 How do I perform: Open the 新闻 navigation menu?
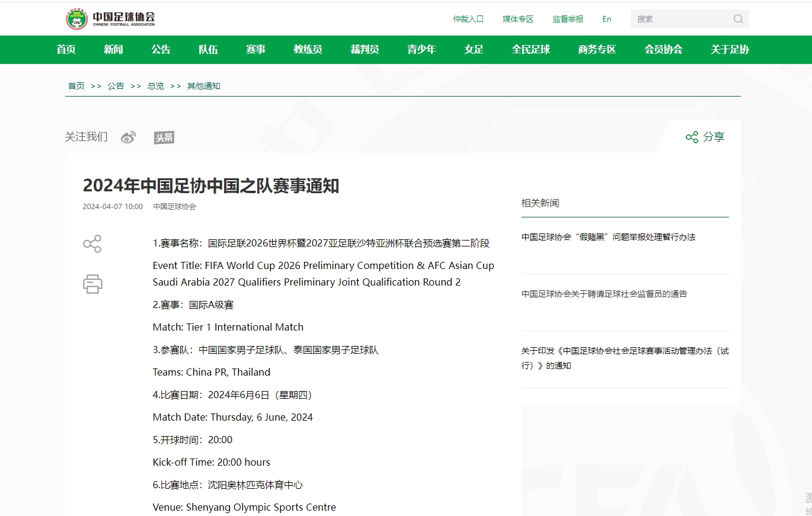pyautogui.click(x=113, y=50)
